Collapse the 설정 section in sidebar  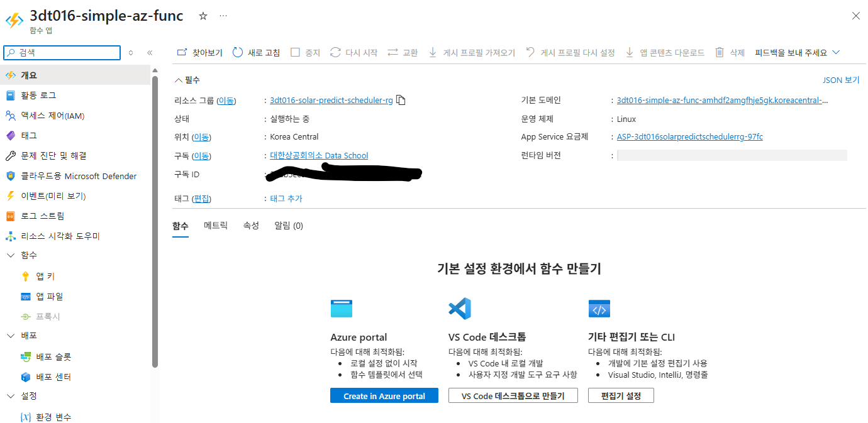(11, 396)
